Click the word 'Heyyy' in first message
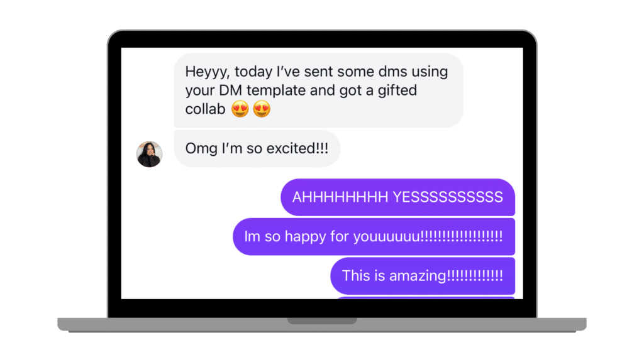 [208, 72]
